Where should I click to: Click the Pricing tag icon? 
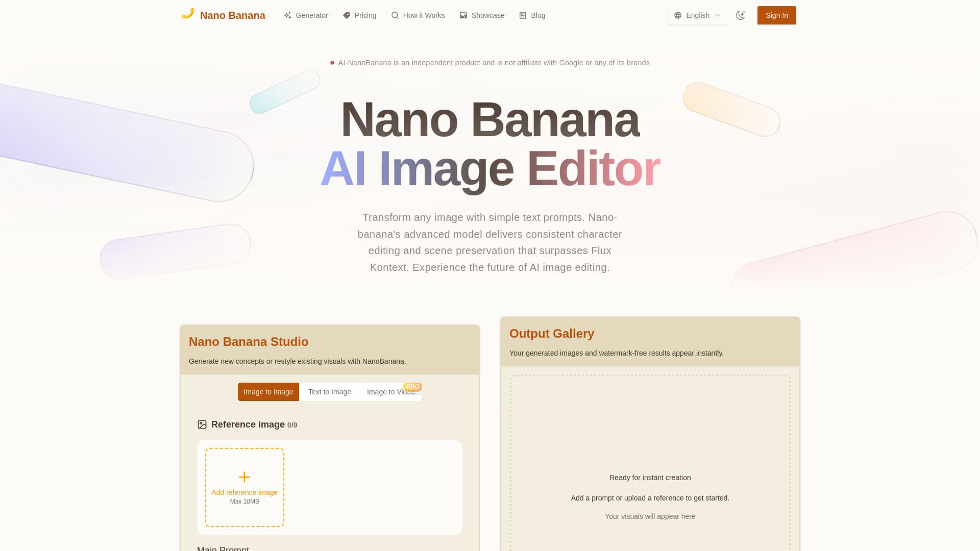[347, 15]
